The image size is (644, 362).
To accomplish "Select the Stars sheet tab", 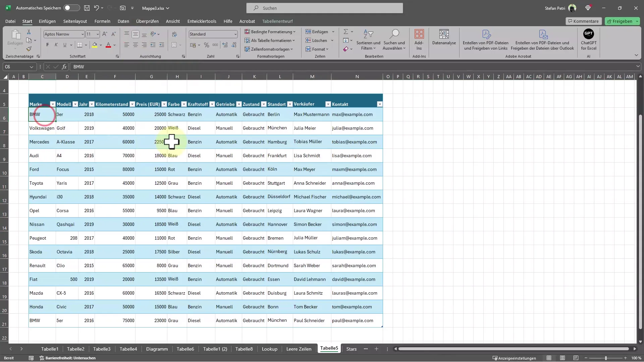I will [x=351, y=349].
